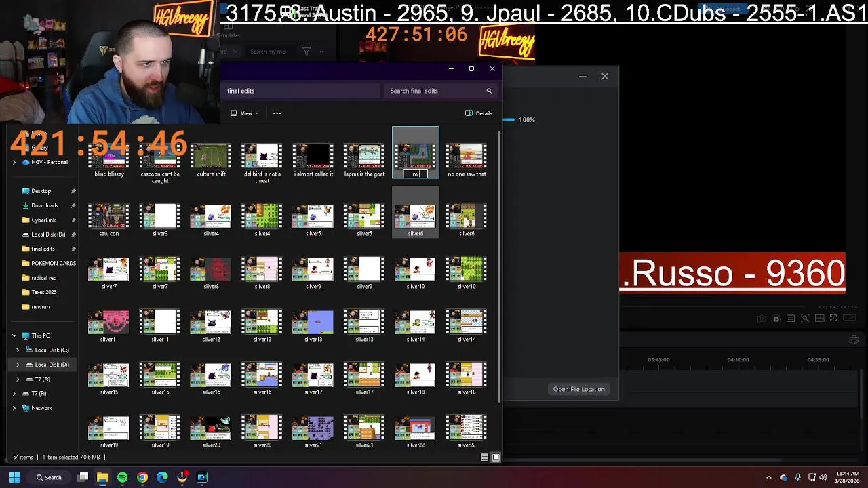
Task: Click the 04:35:00 mark on timeline ruler
Action: pyautogui.click(x=818, y=360)
